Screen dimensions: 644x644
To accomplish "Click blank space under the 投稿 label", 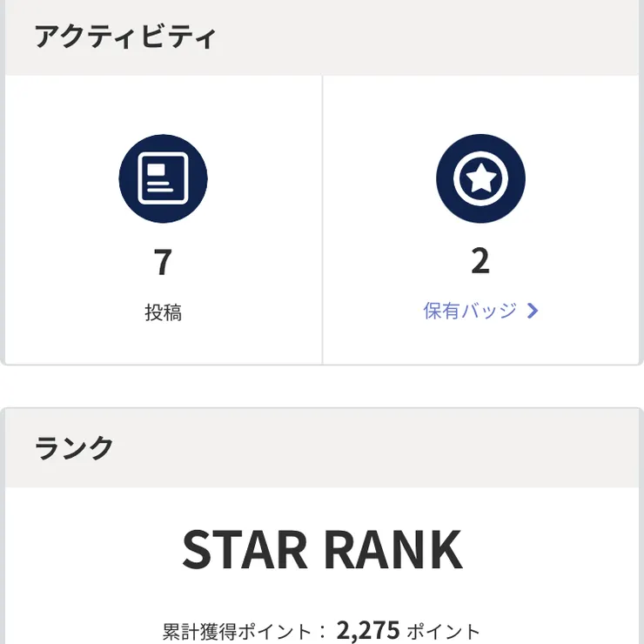I will pos(163,345).
